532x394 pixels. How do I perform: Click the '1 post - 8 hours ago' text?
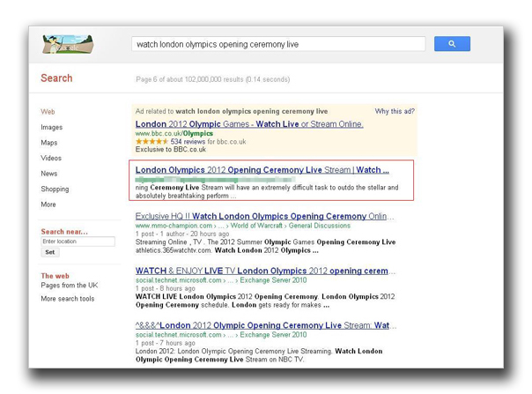pos(166,288)
